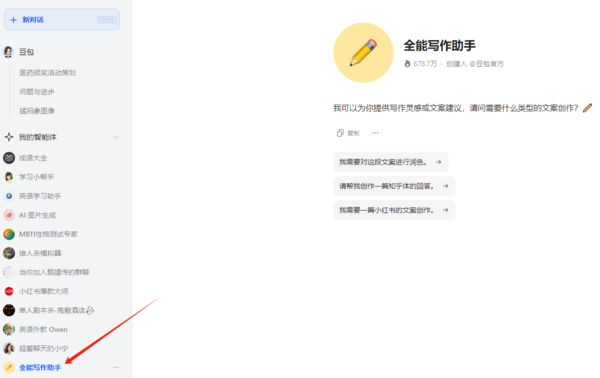Choose suggestion 我需要对这段文案进行润色
The width and height of the screenshot is (600, 378).
(x=391, y=162)
